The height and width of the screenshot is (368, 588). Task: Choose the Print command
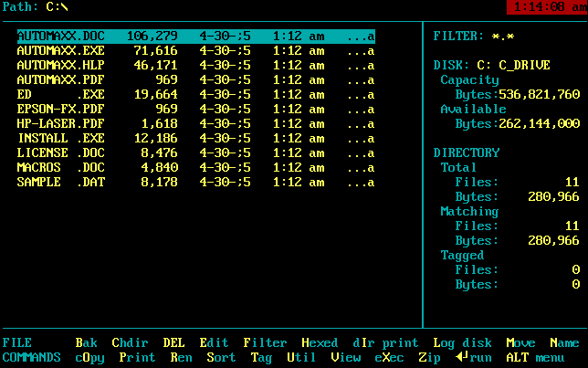coord(137,357)
